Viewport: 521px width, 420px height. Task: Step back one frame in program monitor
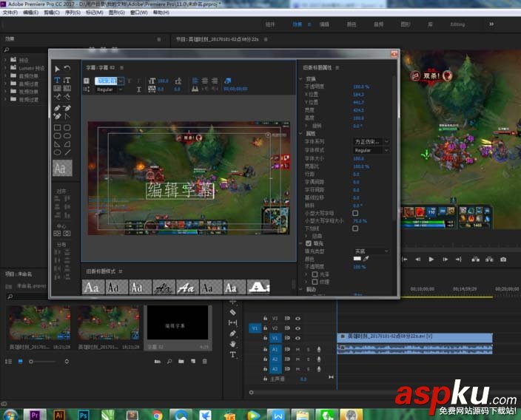[x=417, y=260]
